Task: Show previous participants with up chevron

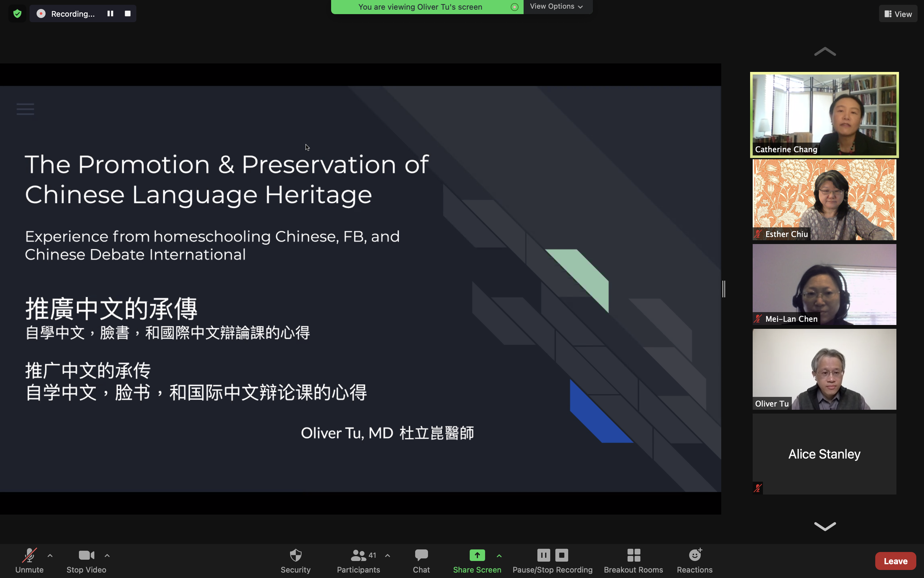Action: 825,52
